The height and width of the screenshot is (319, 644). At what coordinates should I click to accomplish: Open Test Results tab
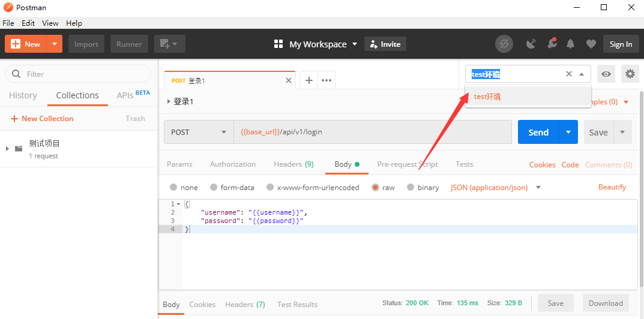tap(297, 304)
